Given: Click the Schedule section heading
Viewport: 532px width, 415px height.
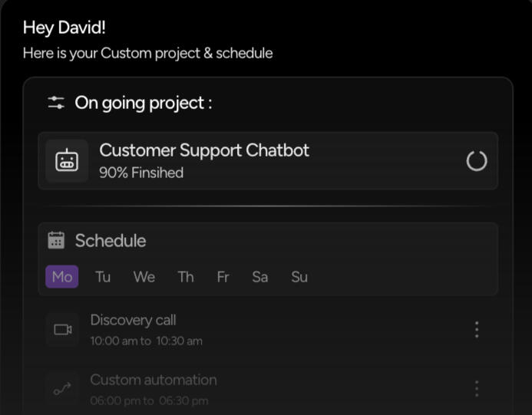Looking at the screenshot, I should [x=111, y=241].
